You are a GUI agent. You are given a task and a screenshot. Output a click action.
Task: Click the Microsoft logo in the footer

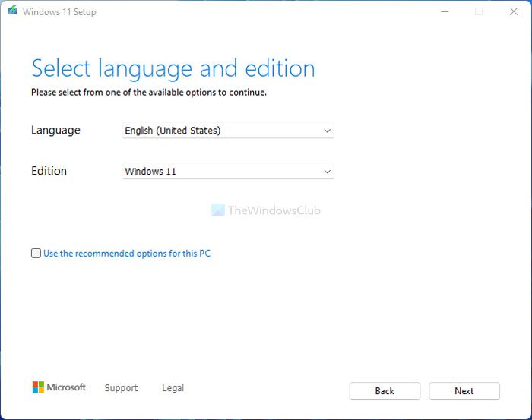coord(59,387)
